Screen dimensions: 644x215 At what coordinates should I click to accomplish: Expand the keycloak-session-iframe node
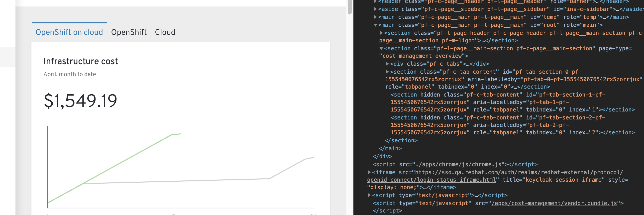[369, 172]
